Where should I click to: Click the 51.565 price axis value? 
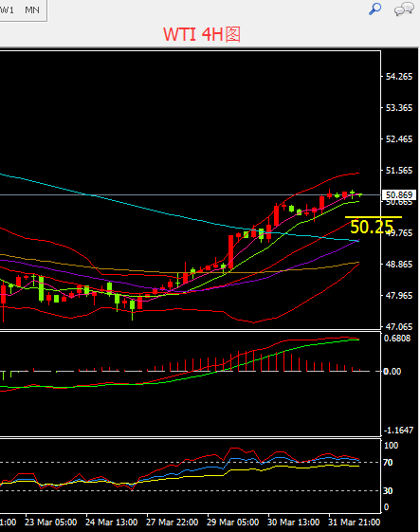click(x=399, y=170)
